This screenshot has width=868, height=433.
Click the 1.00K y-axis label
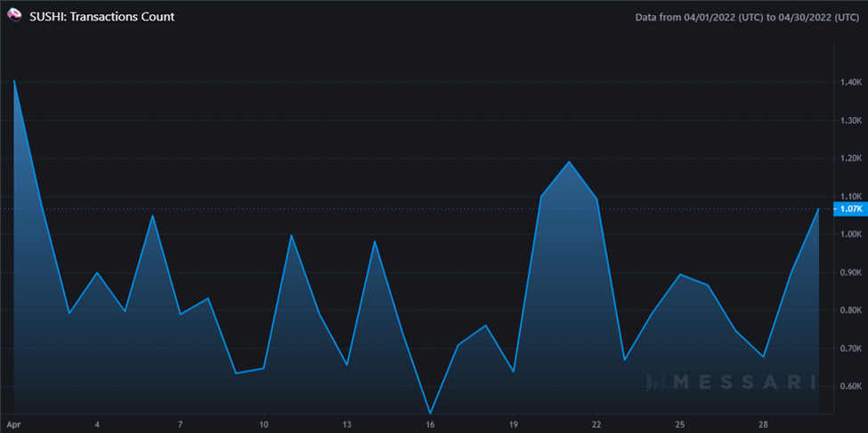coord(849,235)
